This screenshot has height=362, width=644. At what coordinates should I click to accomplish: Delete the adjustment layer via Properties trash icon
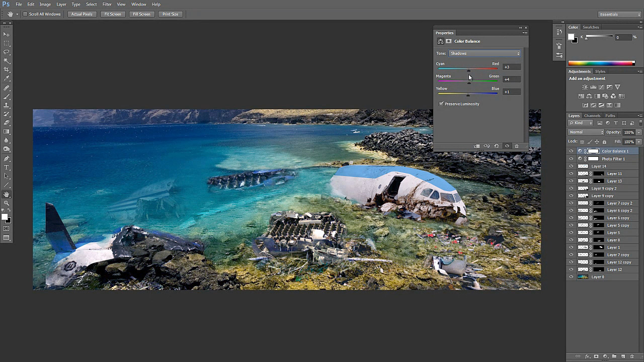pyautogui.click(x=516, y=146)
